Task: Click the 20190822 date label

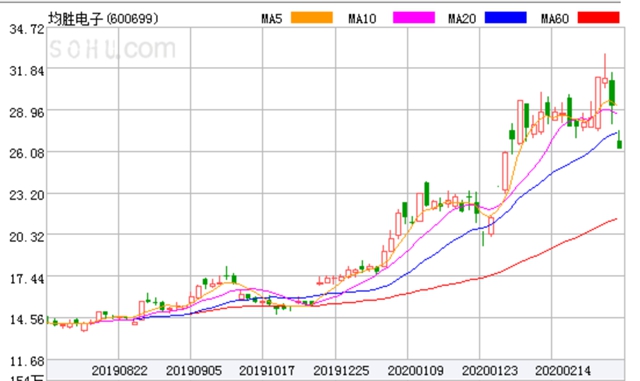Action: pyautogui.click(x=119, y=371)
